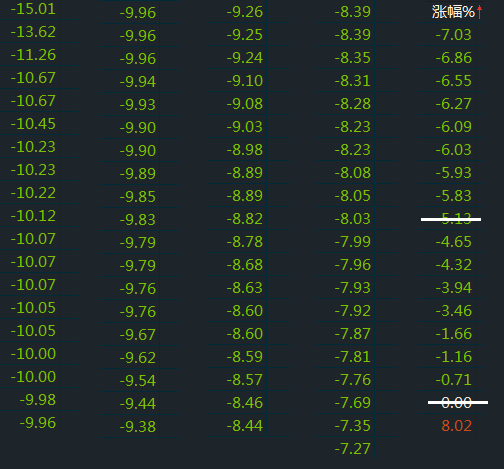The width and height of the screenshot is (504, 469).
Task: Pick the -8.63 entry
Action: [x=245, y=288]
